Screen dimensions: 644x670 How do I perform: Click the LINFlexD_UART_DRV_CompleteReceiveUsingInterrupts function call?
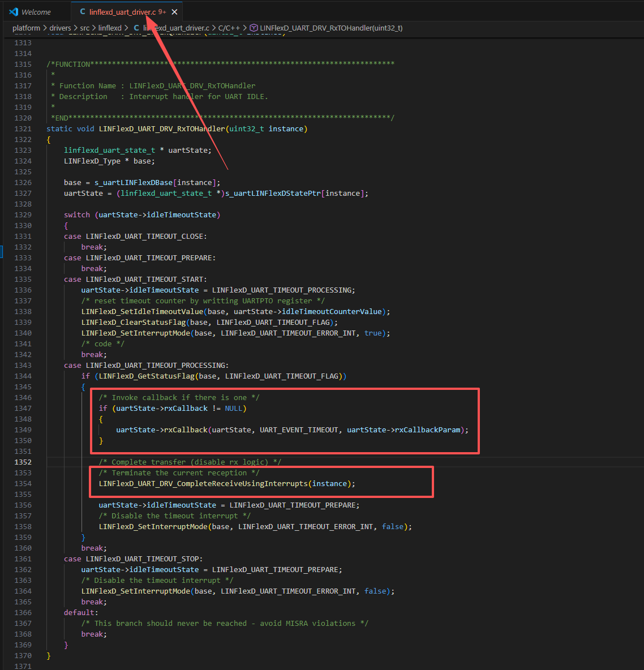204,483
